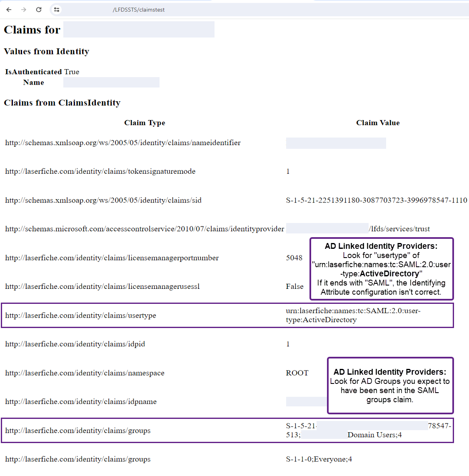Select the usertype claim type URL
Screen dimensions: 469x476
coord(81,316)
